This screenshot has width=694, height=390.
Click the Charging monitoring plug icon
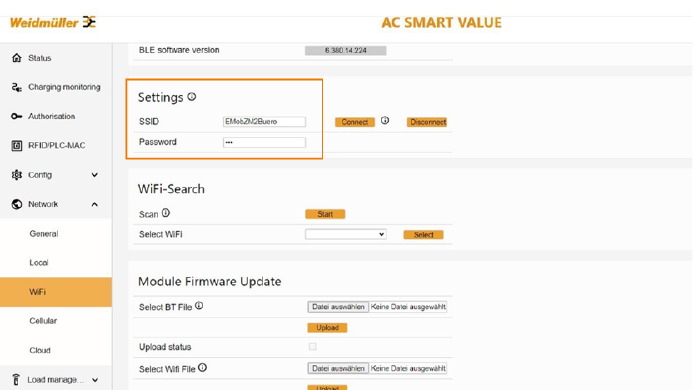(17, 87)
